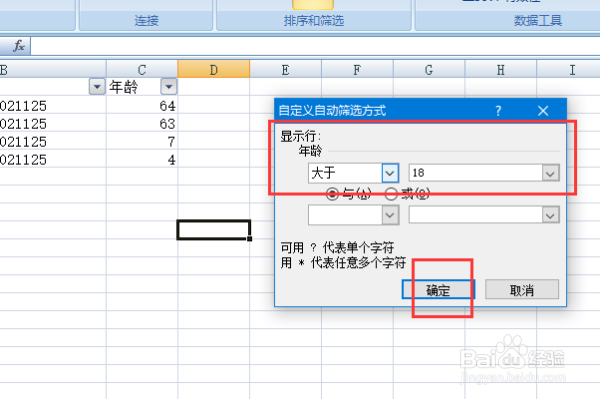600x399 pixels.
Task: Select column H header
Action: point(501,70)
